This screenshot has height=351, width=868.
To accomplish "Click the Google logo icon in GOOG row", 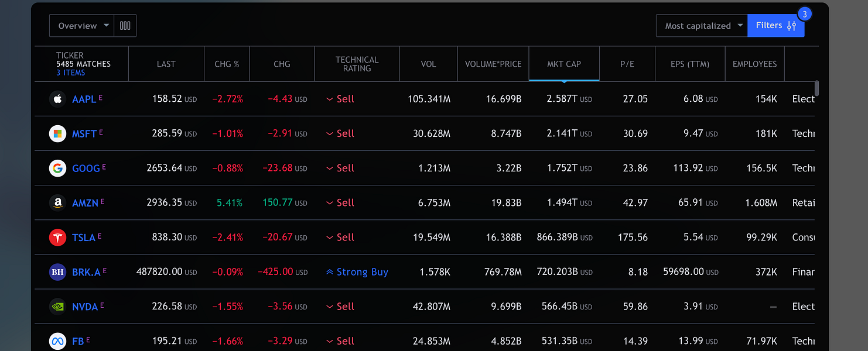I will point(57,168).
